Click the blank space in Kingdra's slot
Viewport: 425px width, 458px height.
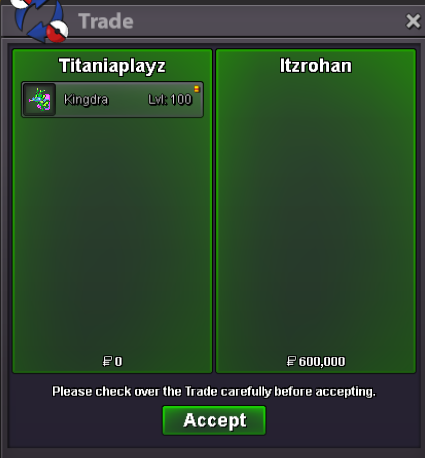128,99
